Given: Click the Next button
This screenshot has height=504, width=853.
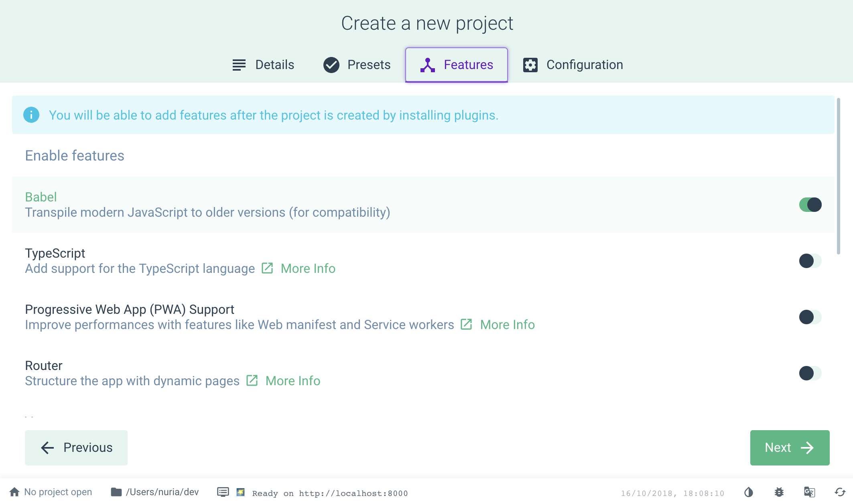Looking at the screenshot, I should 790,448.
